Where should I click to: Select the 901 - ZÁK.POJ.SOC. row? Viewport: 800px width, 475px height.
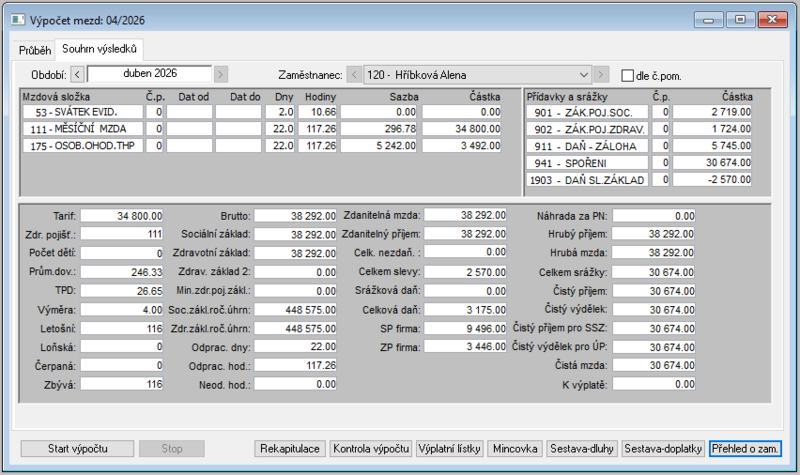639,112
